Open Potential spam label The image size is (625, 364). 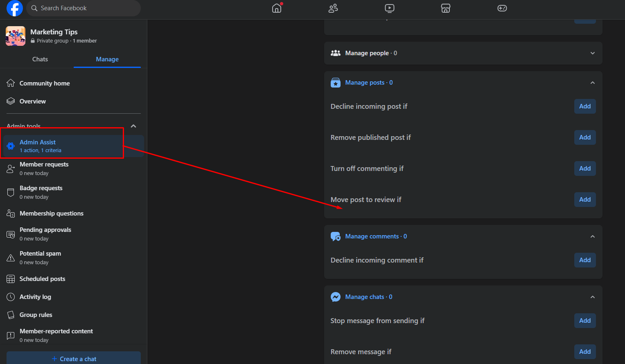pos(40,254)
